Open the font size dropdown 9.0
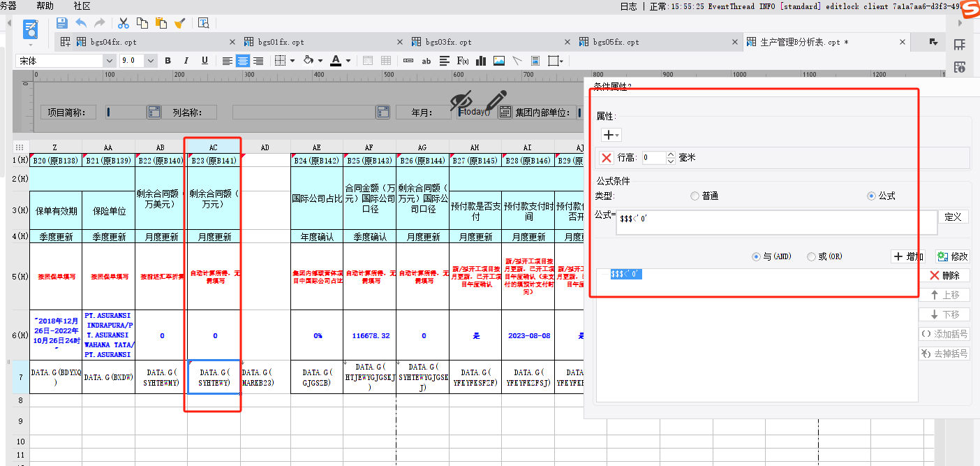Viewport: 980px width, 466px height. pos(151,61)
